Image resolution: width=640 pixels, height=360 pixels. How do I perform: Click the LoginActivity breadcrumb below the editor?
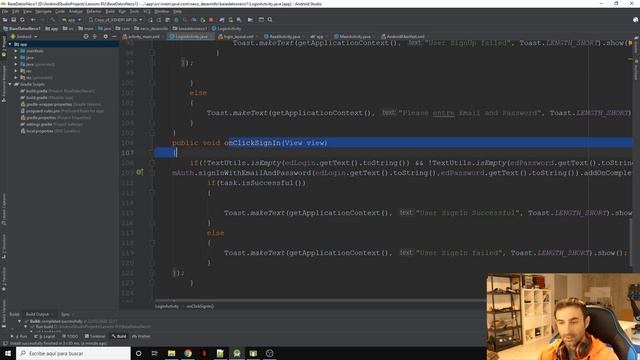coord(167,306)
